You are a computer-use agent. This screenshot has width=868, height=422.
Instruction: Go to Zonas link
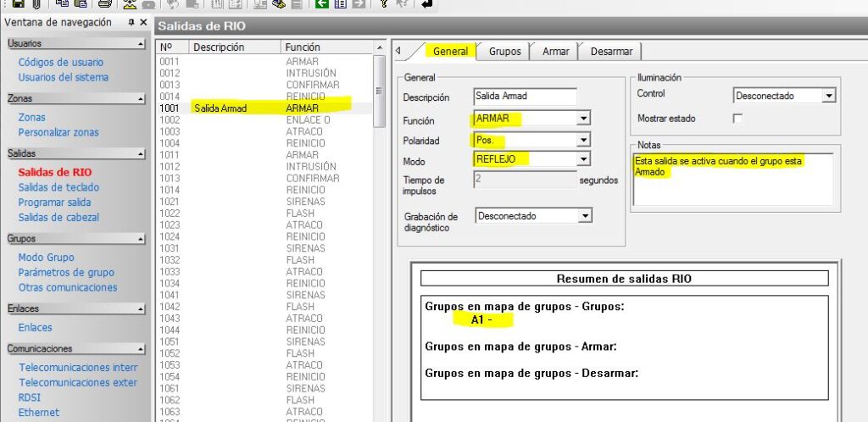pyautogui.click(x=31, y=117)
